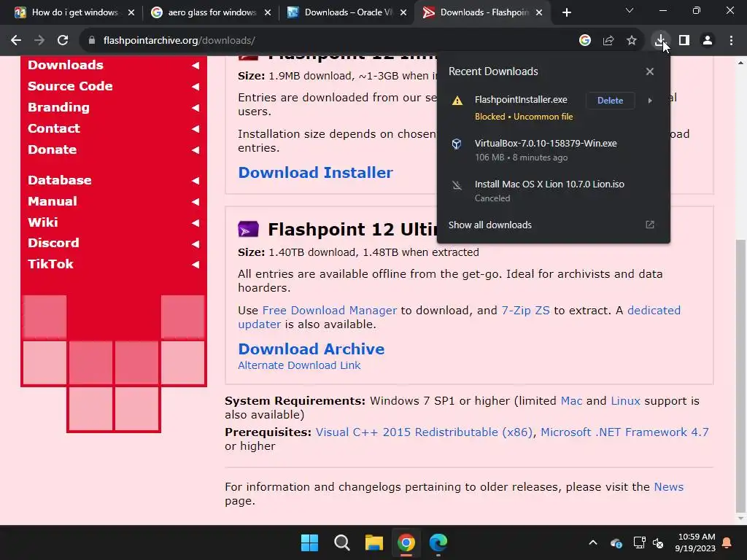Open Windows Start menu
747x560 pixels.
coord(309,542)
